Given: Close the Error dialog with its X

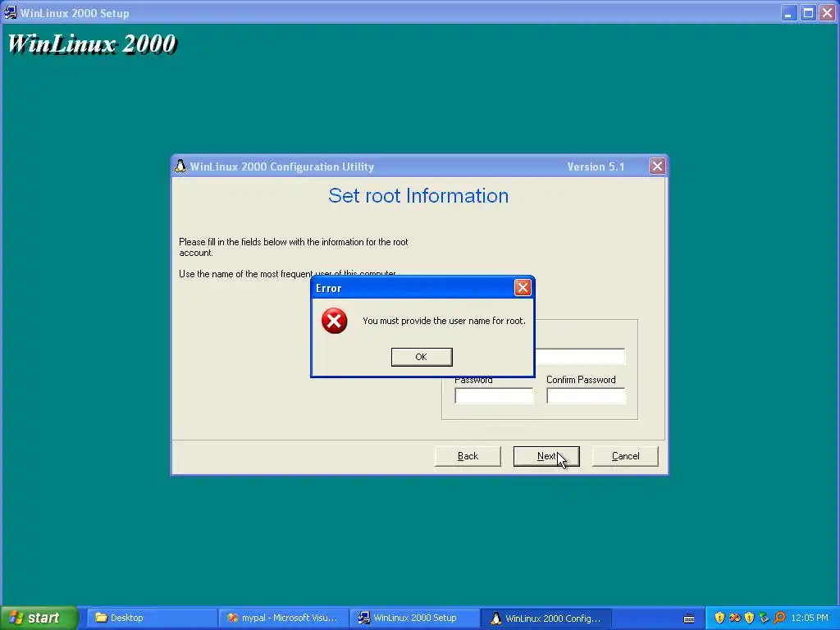Looking at the screenshot, I should pyautogui.click(x=523, y=288).
